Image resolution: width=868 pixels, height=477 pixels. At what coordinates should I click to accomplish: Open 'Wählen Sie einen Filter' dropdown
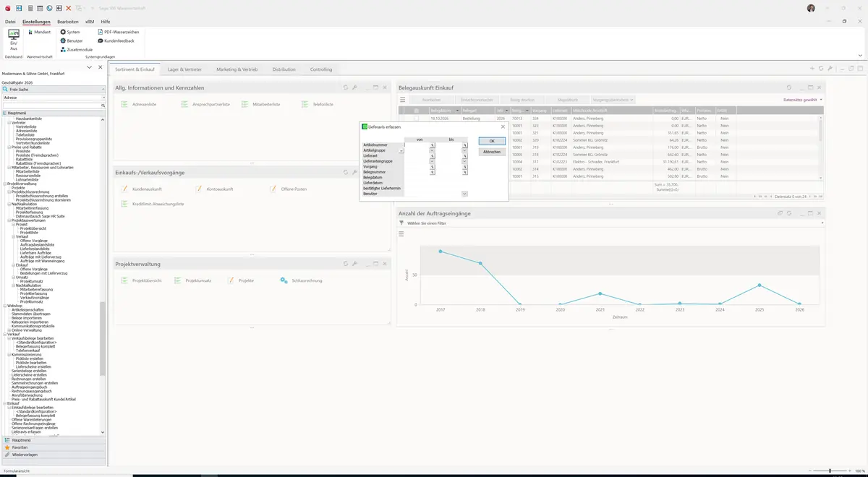point(822,223)
